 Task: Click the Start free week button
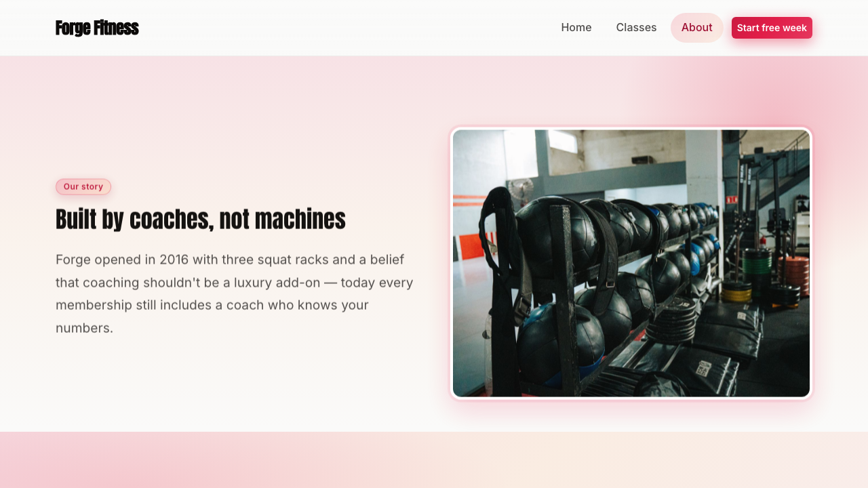click(x=772, y=28)
